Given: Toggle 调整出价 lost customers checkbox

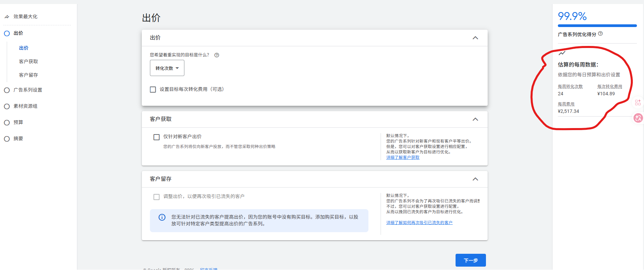Looking at the screenshot, I should (157, 197).
